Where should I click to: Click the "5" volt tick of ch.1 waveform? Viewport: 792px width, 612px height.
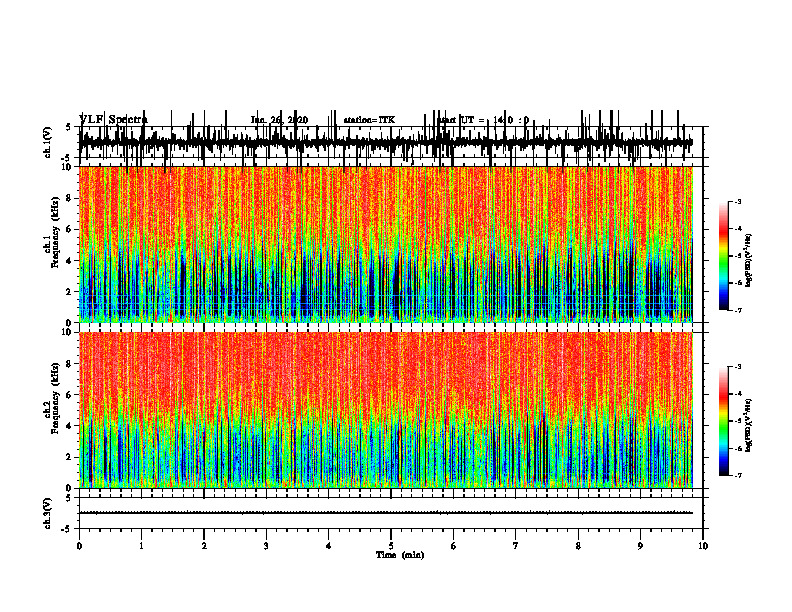68,127
